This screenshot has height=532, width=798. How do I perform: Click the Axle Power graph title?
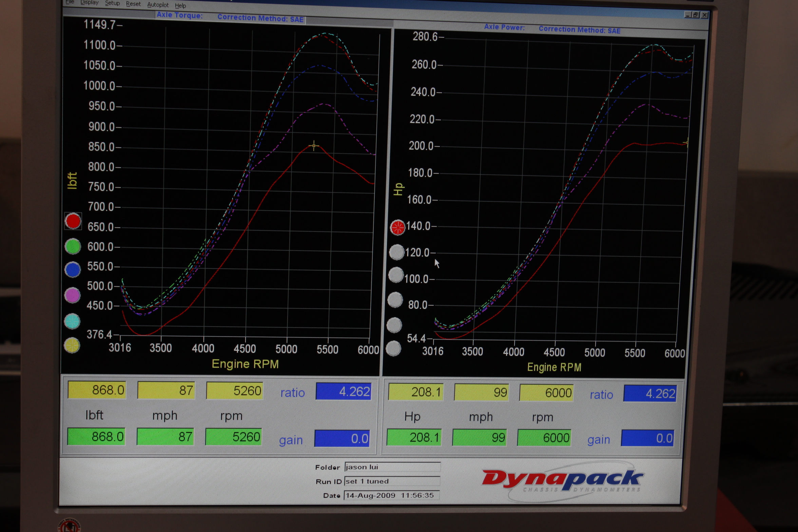pyautogui.click(x=504, y=27)
